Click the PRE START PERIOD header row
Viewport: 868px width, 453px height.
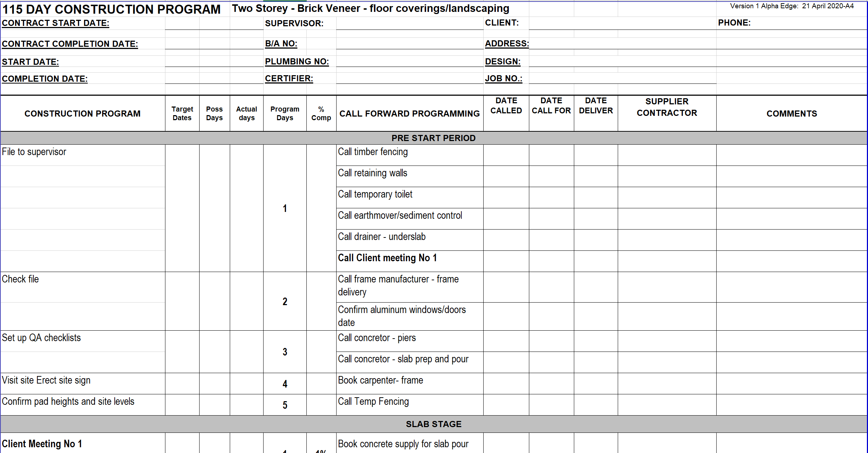pos(433,138)
